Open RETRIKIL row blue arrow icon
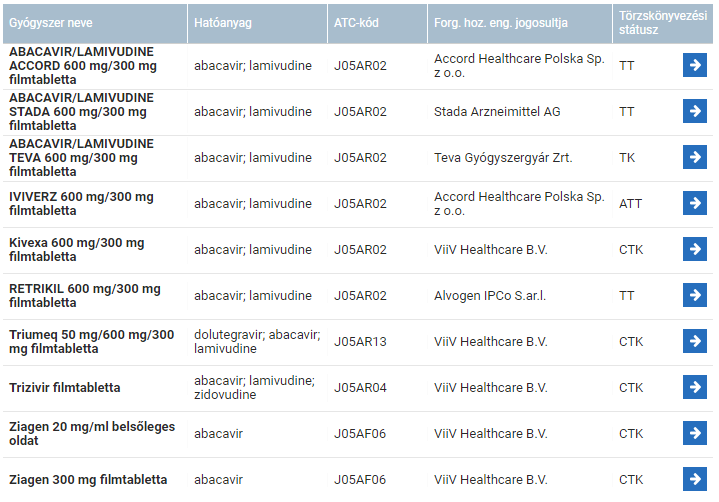Viewport: 719px width, 502px height. coord(694,295)
